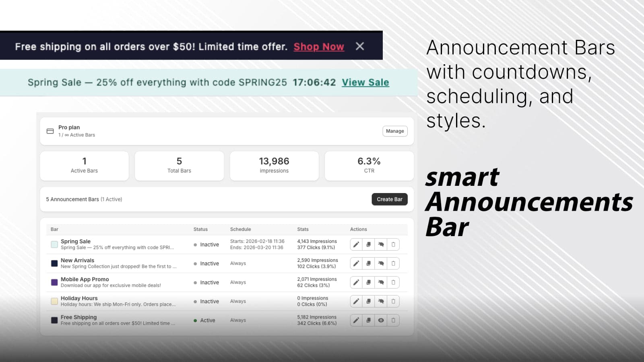644x362 pixels.
Task: Click the '1 / ∞ Active Bars' text
Action: pos(77,135)
